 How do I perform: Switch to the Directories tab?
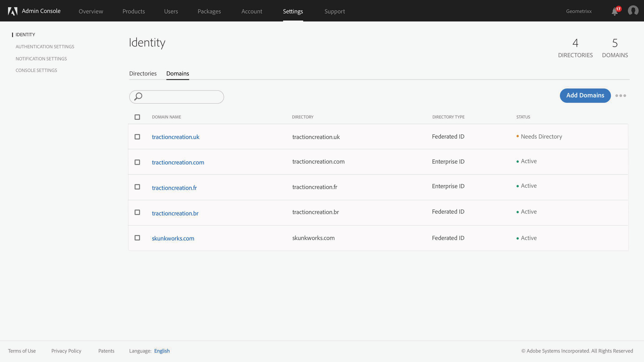coord(143,73)
